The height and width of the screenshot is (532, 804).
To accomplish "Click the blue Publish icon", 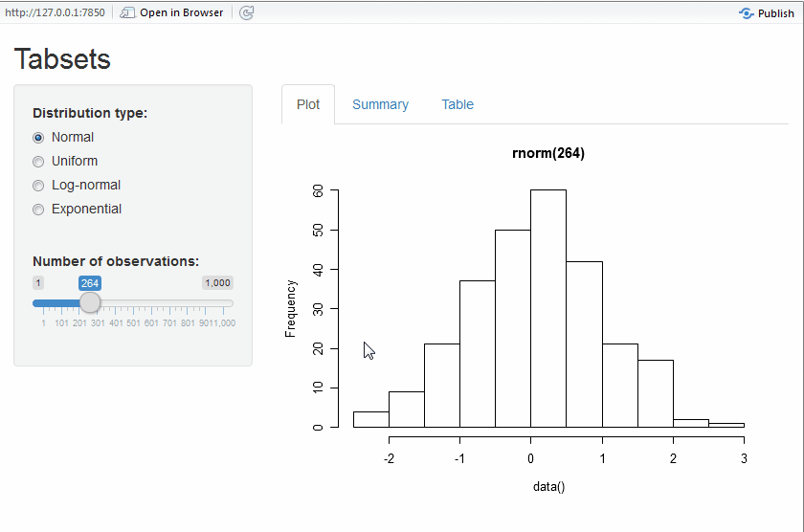I will tap(747, 13).
